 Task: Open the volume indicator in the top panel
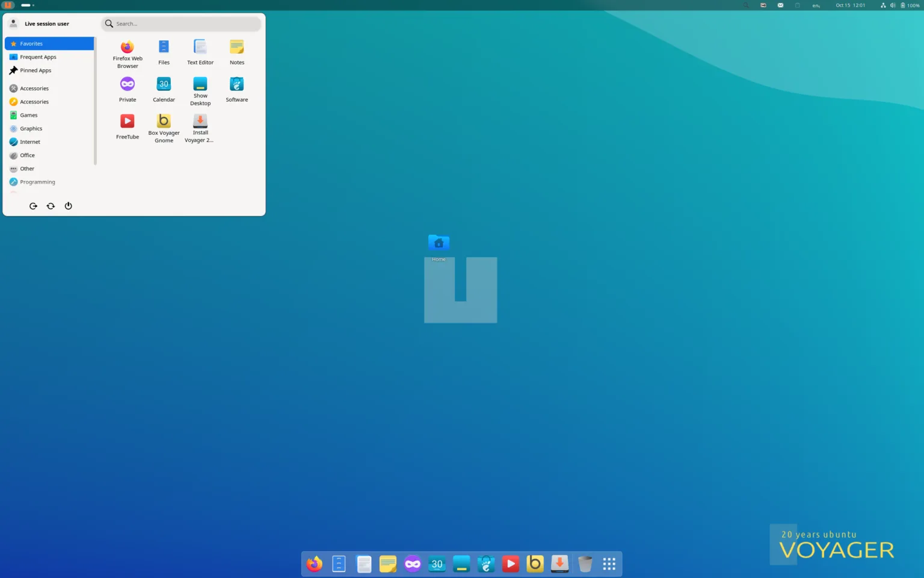(893, 5)
